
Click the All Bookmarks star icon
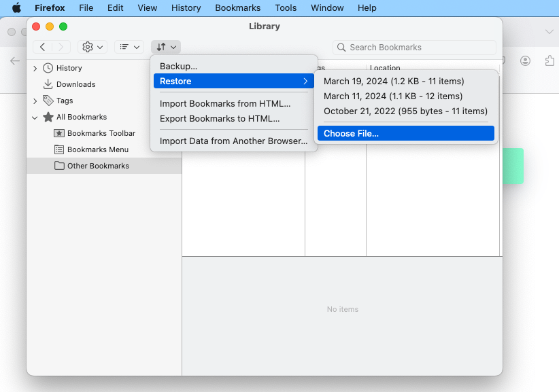[49, 117]
